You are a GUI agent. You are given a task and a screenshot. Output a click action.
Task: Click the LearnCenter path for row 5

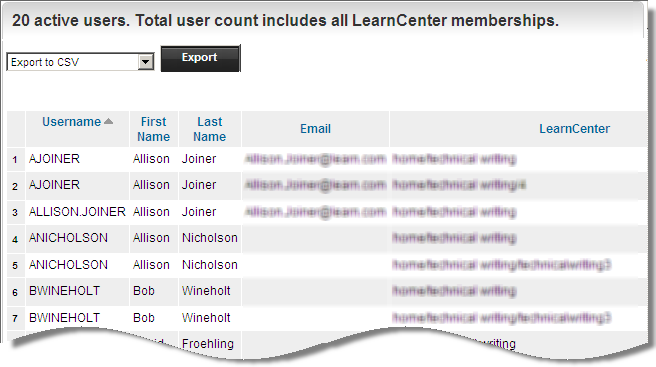coord(502,264)
